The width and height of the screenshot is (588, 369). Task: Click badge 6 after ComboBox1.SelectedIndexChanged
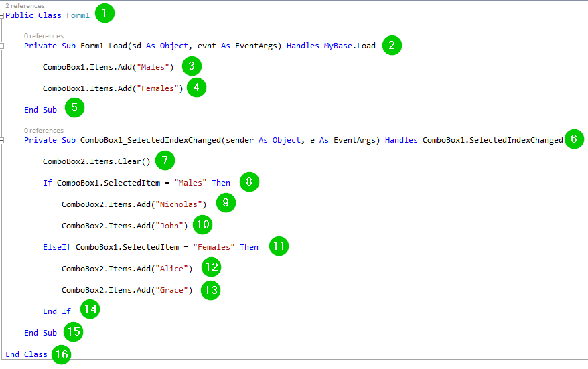[574, 139]
